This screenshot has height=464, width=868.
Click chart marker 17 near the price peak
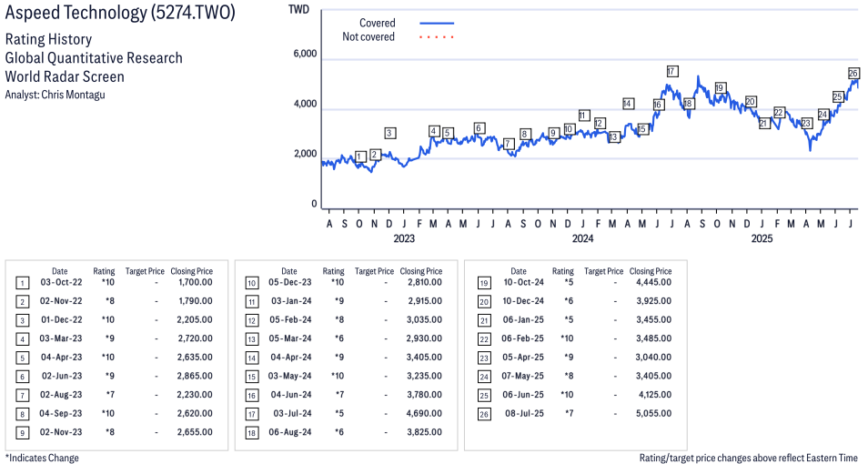coord(672,72)
